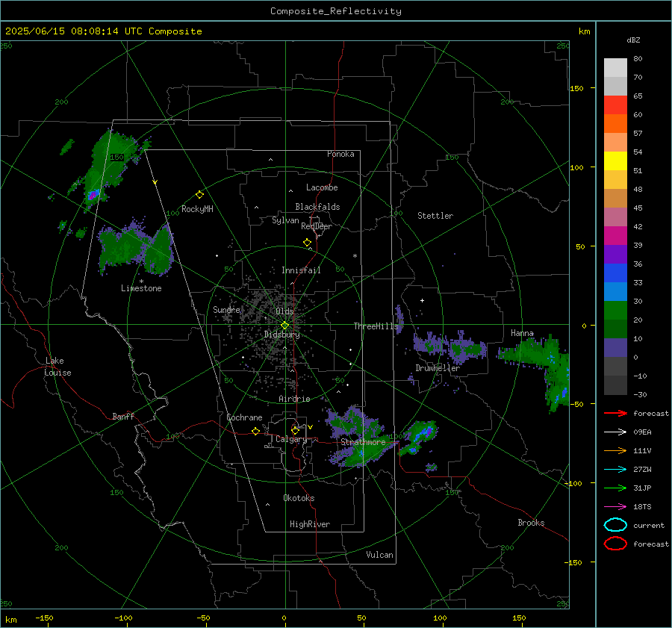Click the yellow diamond marker below Cochrane
672x628 pixels.
[x=255, y=432]
